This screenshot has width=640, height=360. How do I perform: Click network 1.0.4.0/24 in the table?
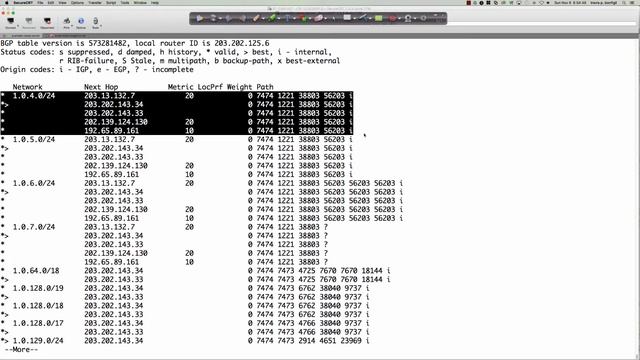34,96
